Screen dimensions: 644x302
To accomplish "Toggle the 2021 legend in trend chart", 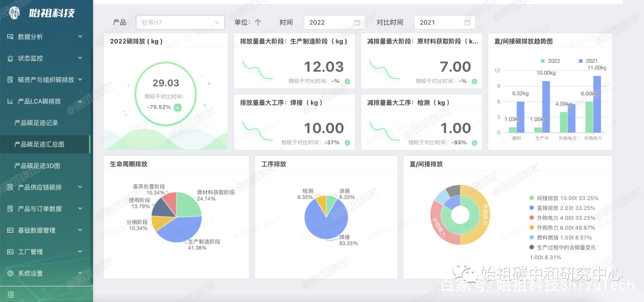I will pos(587,61).
